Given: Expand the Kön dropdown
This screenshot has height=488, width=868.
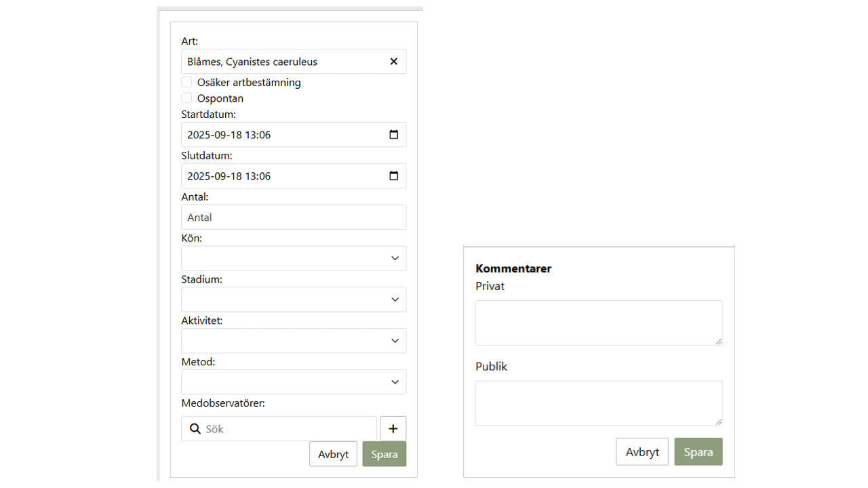Looking at the screenshot, I should [x=294, y=258].
